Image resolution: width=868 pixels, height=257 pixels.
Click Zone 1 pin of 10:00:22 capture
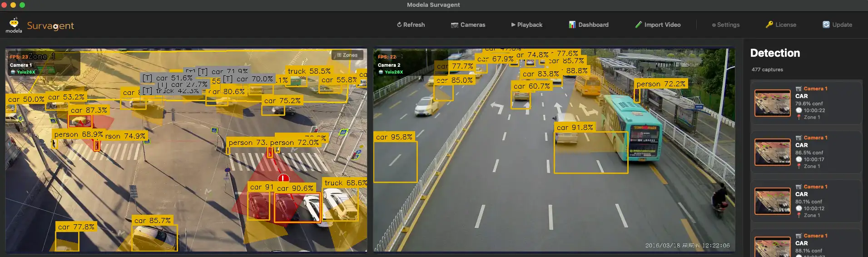click(x=799, y=117)
